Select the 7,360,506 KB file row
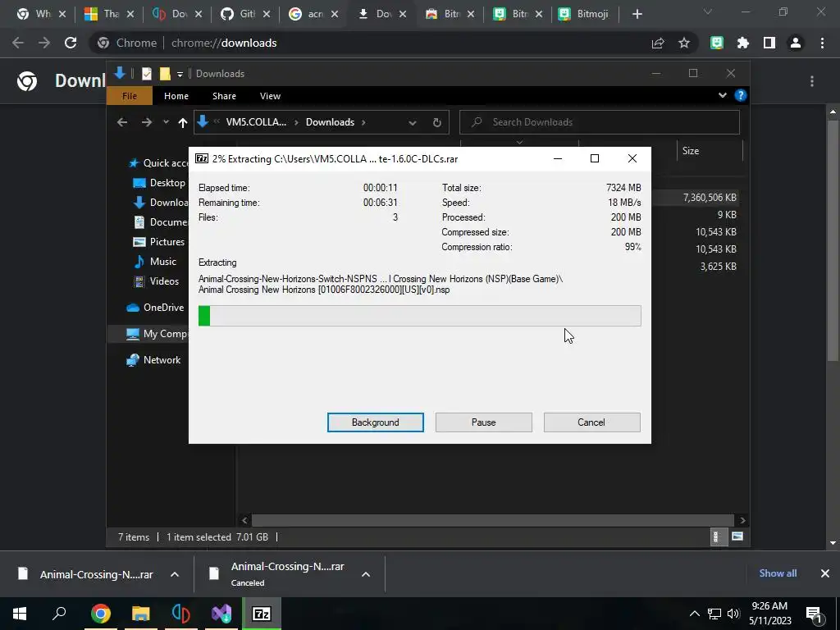This screenshot has width=840, height=630. coord(696,198)
